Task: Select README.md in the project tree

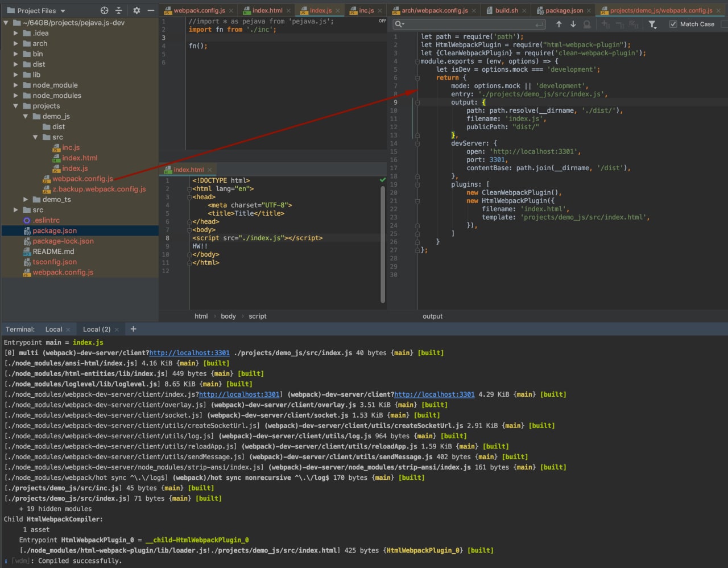Action: (53, 251)
